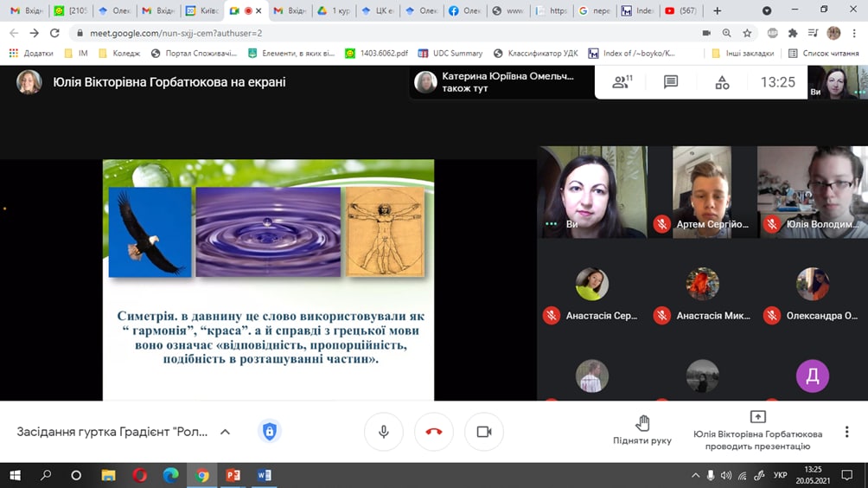Screen dimensions: 868x488
Task: Switch the УКР keyboard language indicator
Action: tap(779, 475)
